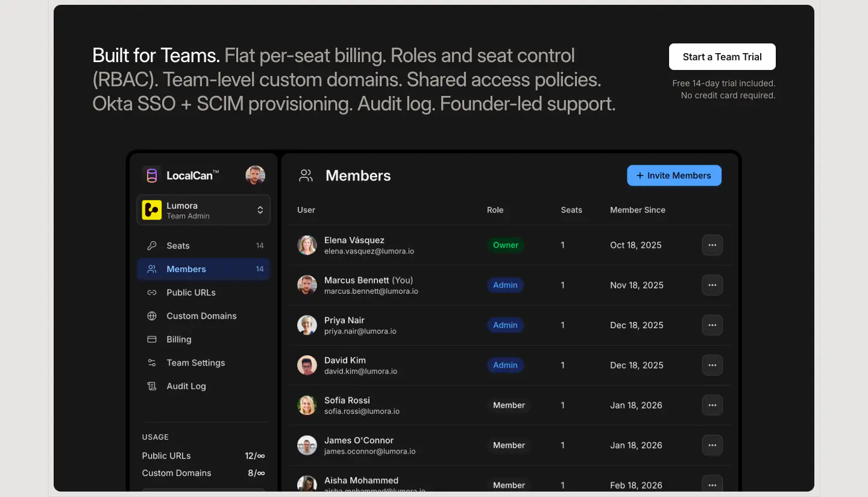Click the card icon beside Billing
Image resolution: width=868 pixels, height=497 pixels.
tap(152, 340)
